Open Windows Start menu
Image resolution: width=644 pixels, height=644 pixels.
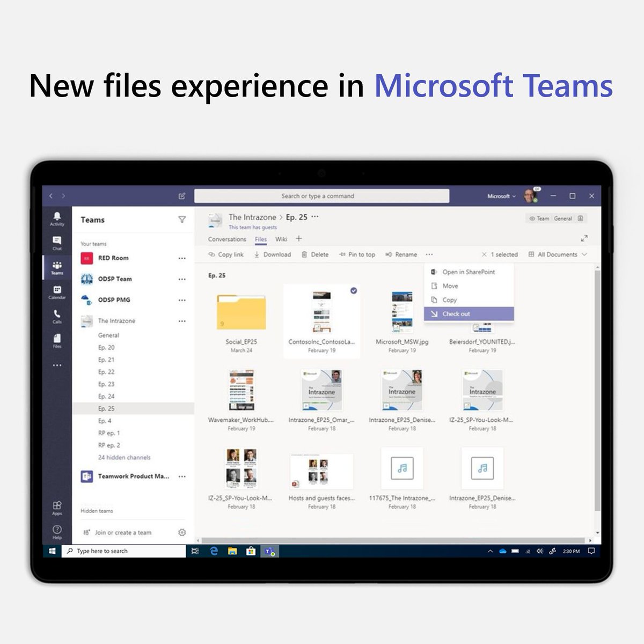[52, 551]
